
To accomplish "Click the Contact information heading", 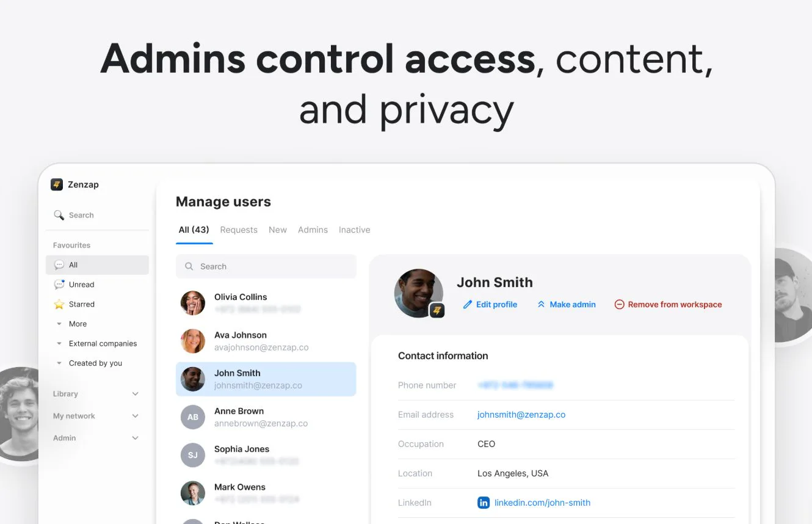I will (x=443, y=355).
